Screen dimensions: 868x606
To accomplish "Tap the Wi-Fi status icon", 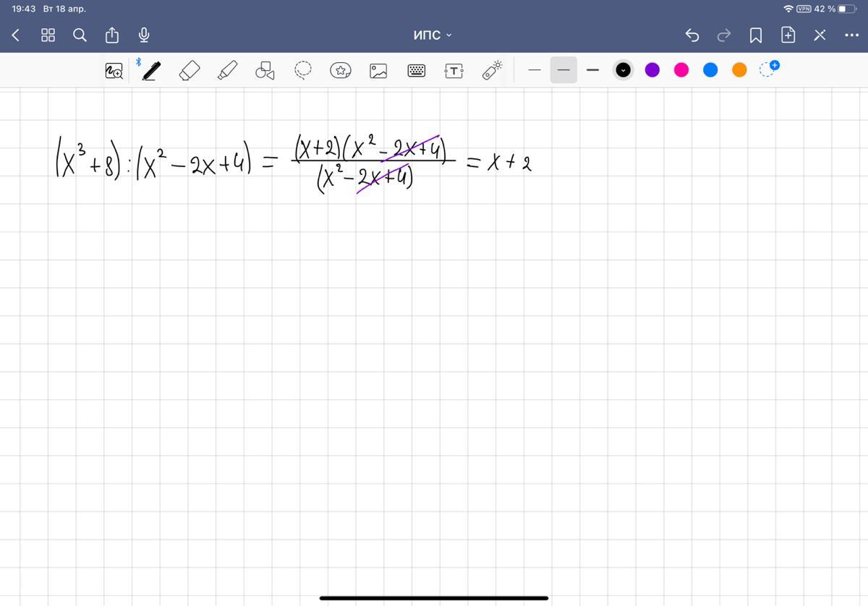I will (x=788, y=9).
